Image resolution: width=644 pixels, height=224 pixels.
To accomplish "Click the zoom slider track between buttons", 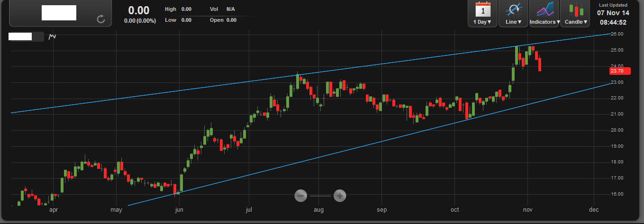I will point(320,195).
